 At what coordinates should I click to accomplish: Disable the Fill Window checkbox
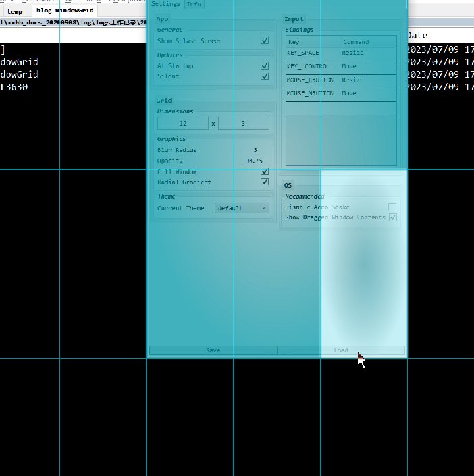[265, 171]
